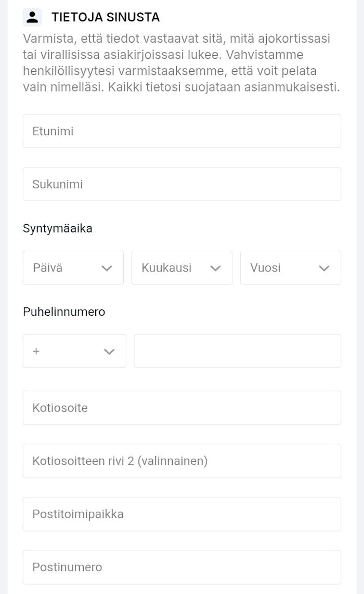Viewport: 364px width, 594px height.
Task: Click the Varmista identity verification description text
Action: [181, 62]
